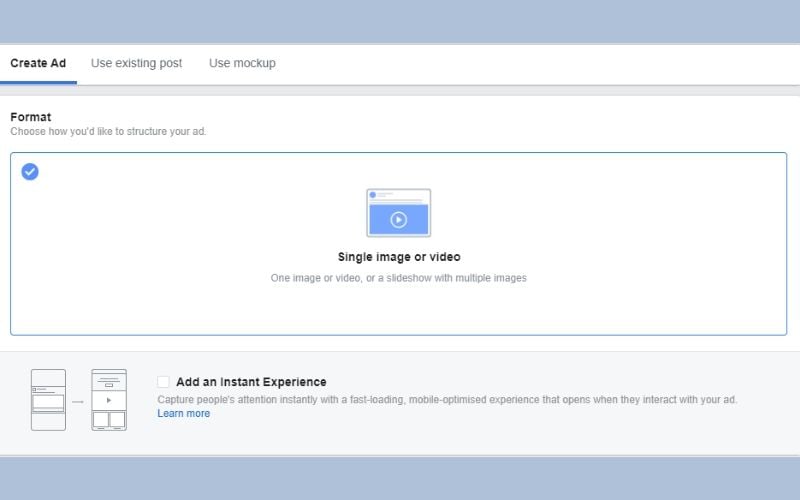The width and height of the screenshot is (800, 500).
Task: Enable the Add an Instant Experience checkbox
Action: click(163, 382)
